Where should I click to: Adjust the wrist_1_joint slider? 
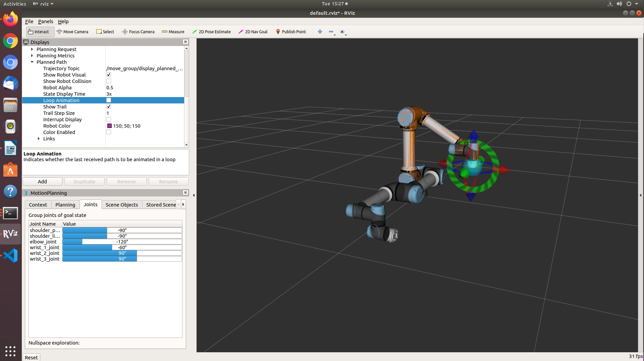click(x=122, y=247)
